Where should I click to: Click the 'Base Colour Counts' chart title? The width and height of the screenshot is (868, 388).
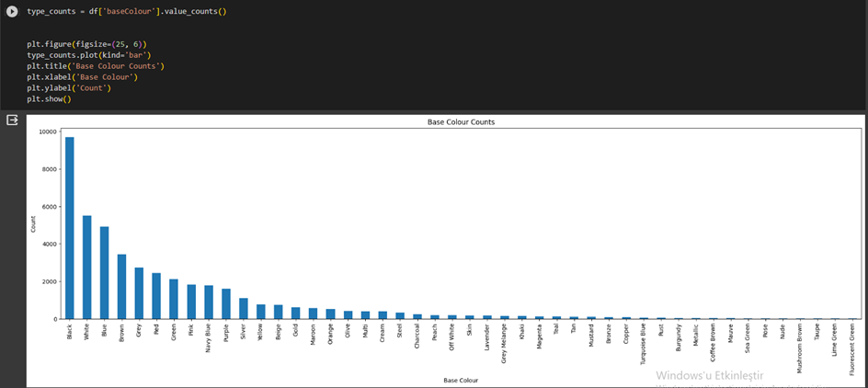pos(462,122)
